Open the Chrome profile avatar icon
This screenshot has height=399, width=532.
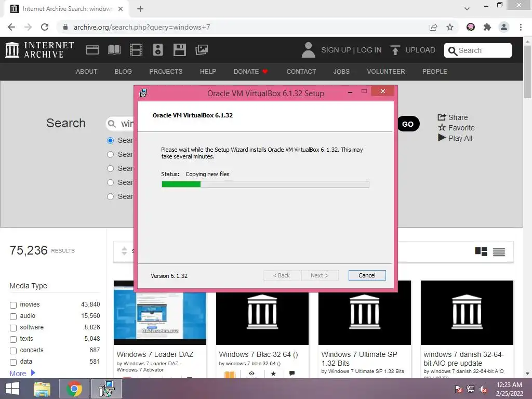pyautogui.click(x=504, y=27)
